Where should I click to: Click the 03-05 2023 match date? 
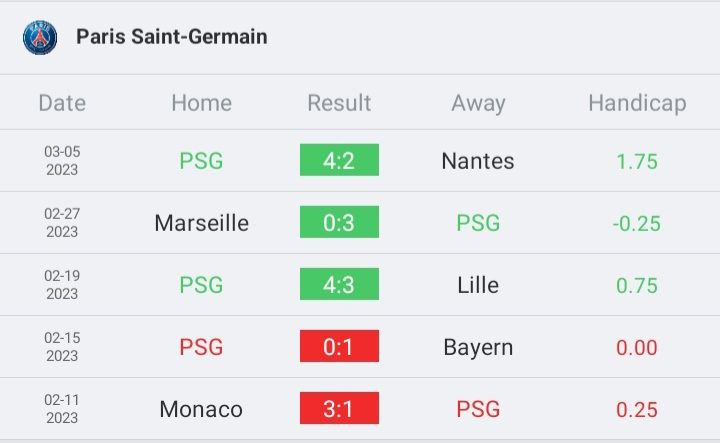[x=62, y=161]
